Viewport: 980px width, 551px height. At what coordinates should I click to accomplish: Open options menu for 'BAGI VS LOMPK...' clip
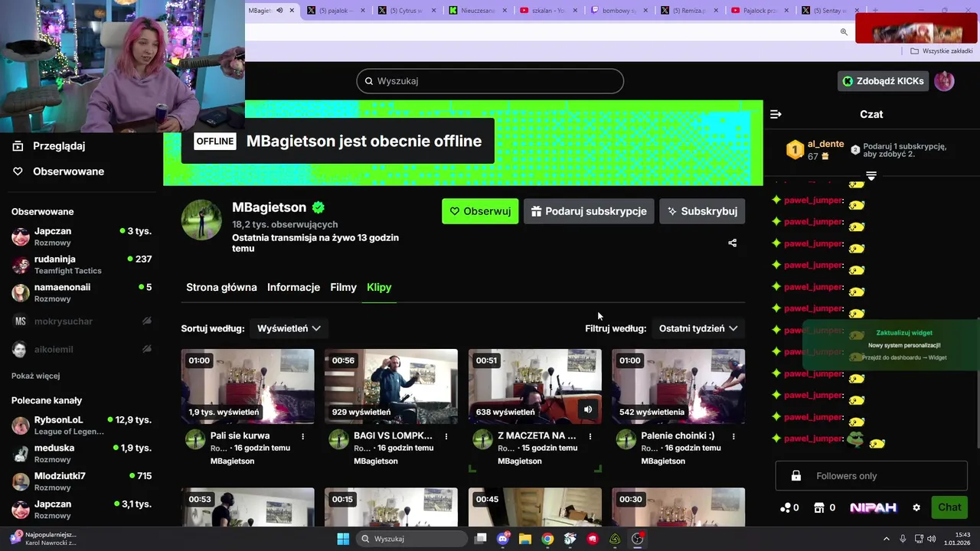pyautogui.click(x=446, y=436)
